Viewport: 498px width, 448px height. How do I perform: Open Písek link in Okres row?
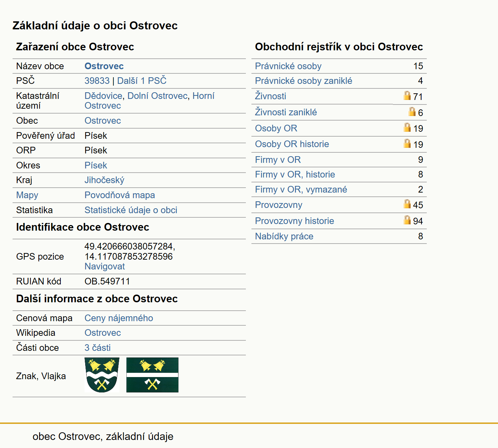(x=96, y=165)
